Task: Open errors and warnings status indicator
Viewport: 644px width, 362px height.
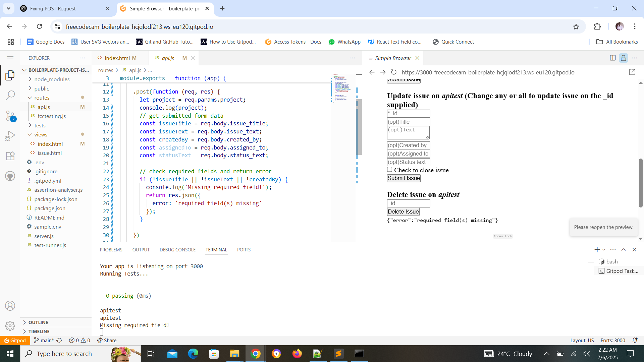Action: coord(79,340)
